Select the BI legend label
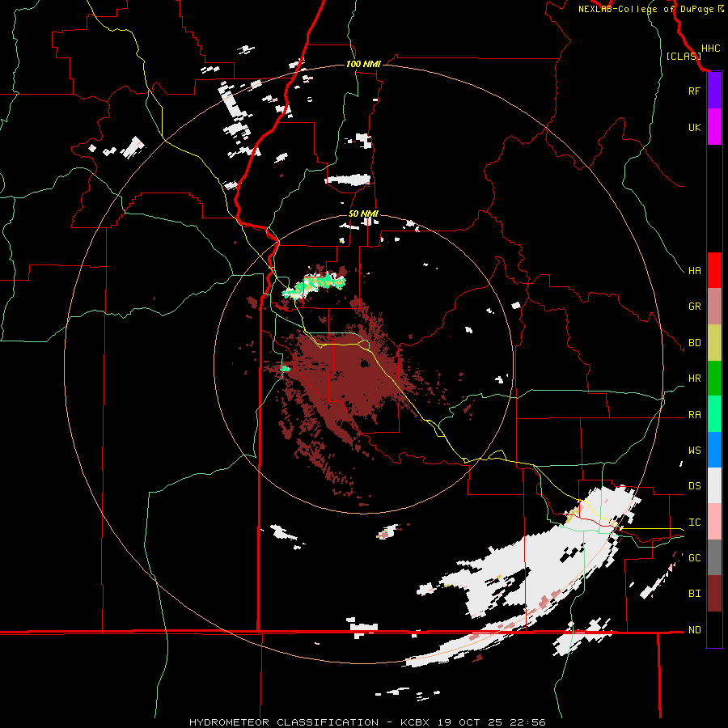Viewport: 728px width, 728px height. (x=694, y=594)
